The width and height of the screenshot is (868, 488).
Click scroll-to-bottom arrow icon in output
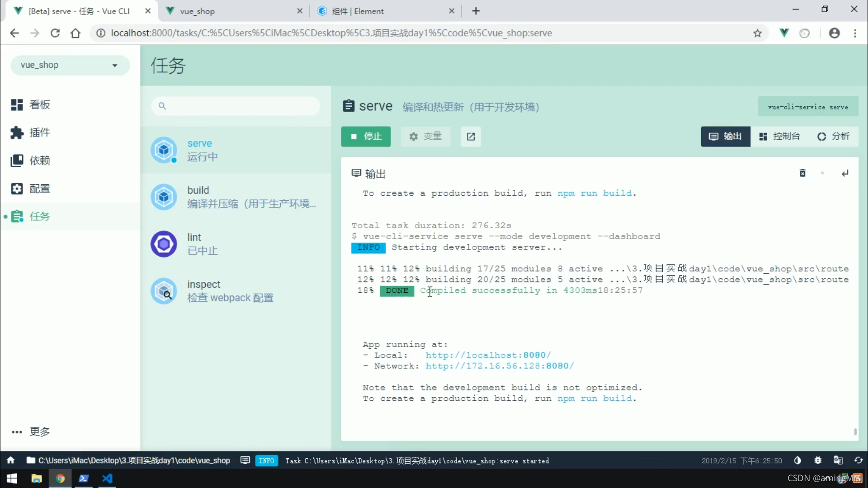coord(845,173)
